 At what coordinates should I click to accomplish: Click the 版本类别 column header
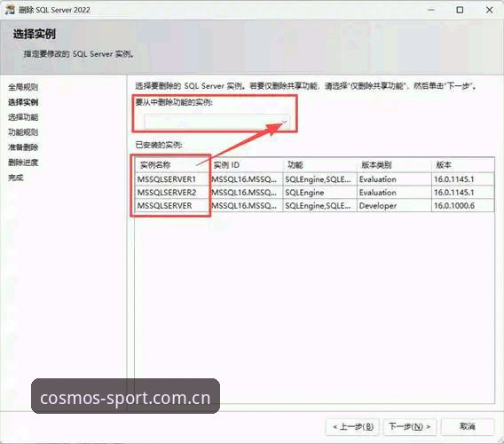394,165
